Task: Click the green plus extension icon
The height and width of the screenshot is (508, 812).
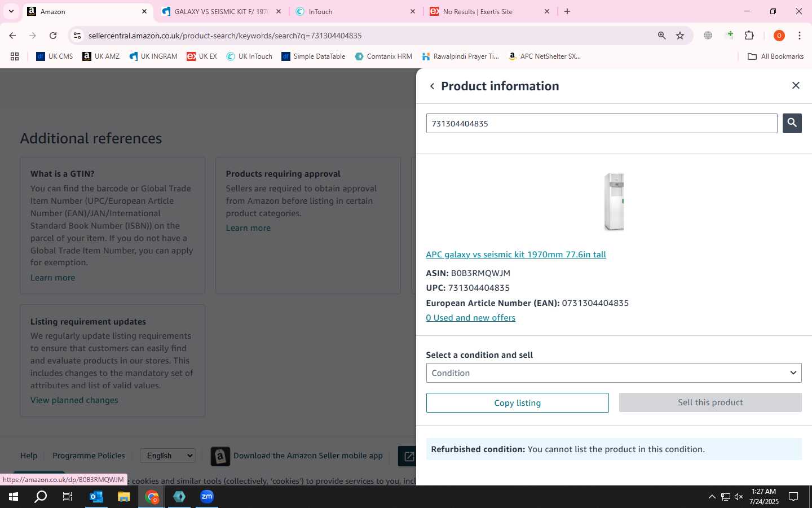Action: tap(729, 36)
